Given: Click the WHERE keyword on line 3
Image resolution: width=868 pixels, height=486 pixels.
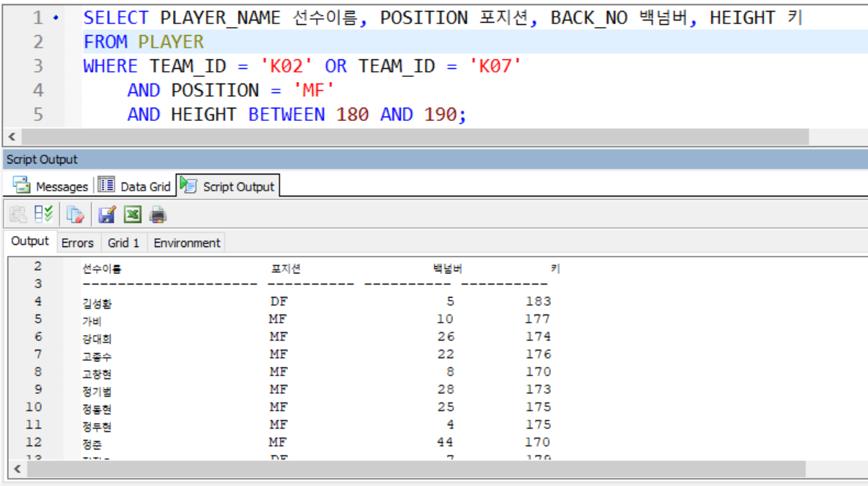Looking at the screenshot, I should click(x=110, y=66).
